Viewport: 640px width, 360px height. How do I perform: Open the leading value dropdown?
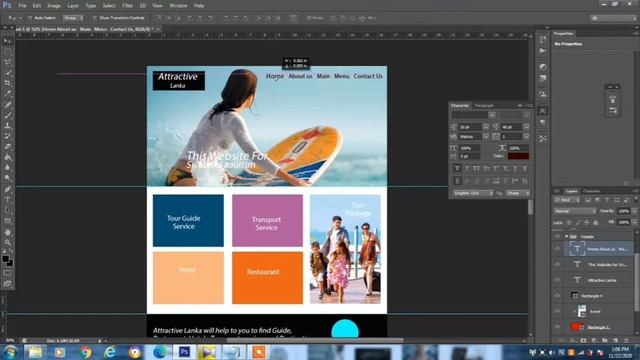point(526,127)
